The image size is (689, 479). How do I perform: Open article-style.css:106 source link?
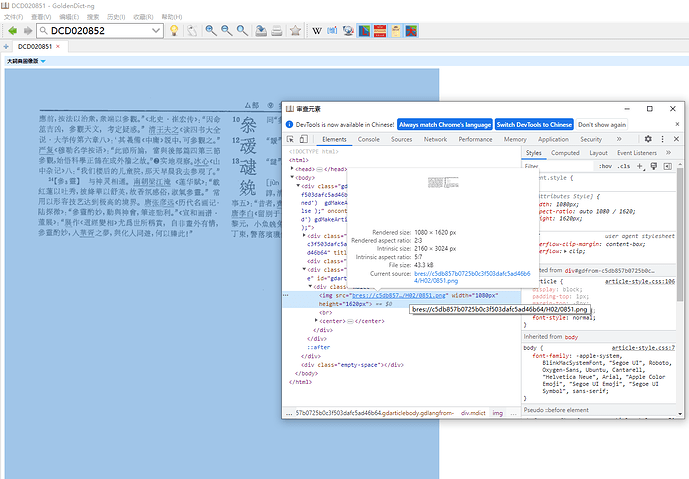[639, 282]
